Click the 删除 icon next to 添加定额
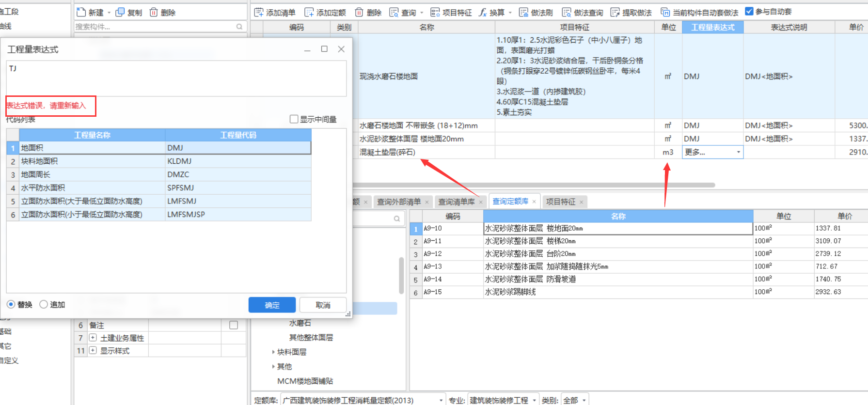The image size is (868, 405). point(359,12)
